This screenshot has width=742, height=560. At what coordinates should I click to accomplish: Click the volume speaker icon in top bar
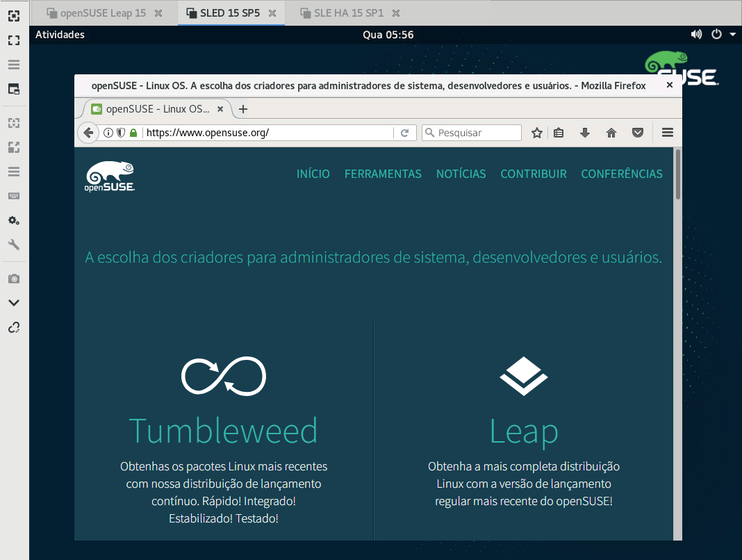pos(696,35)
